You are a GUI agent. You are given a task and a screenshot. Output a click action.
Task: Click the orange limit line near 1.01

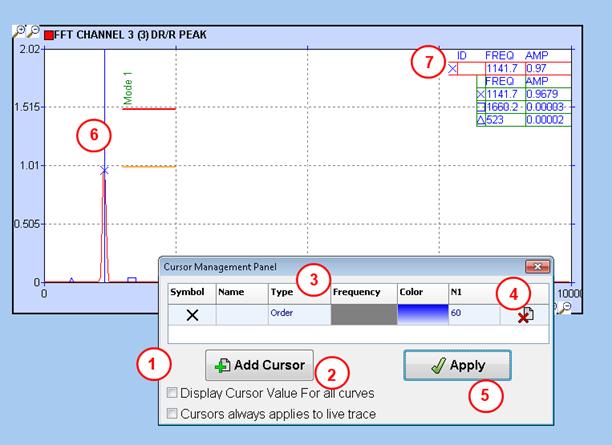tap(149, 167)
